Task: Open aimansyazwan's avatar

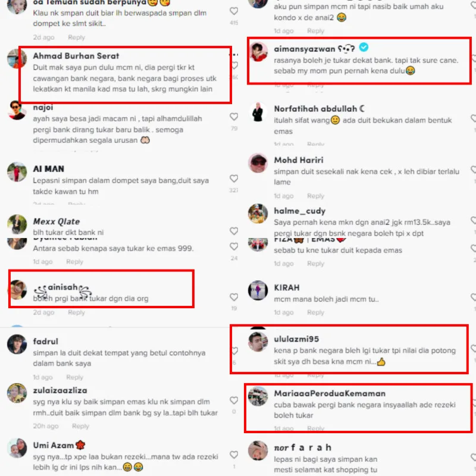Action: (258, 52)
